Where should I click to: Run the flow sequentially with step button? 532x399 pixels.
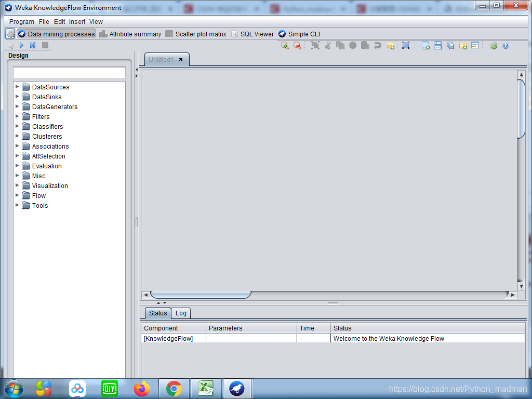(33, 45)
